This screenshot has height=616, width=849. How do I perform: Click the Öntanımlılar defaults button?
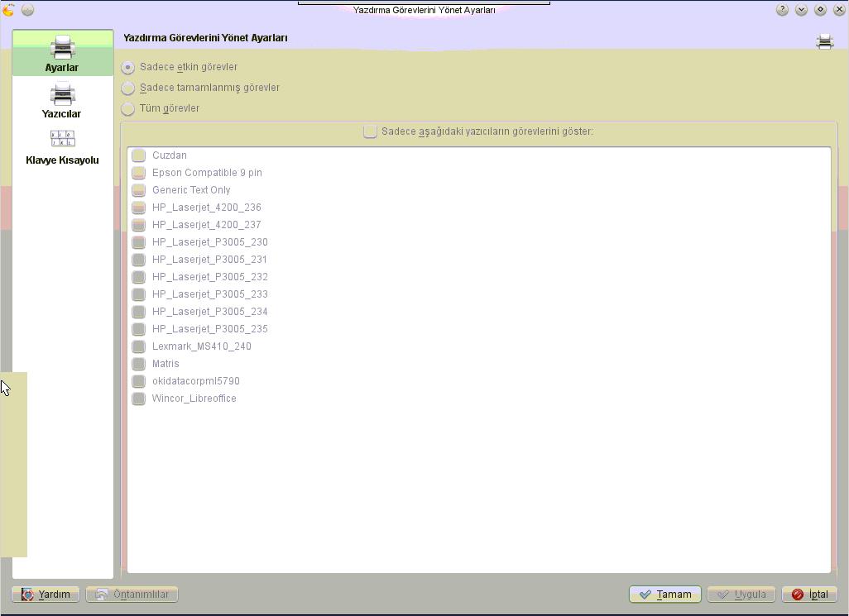click(132, 595)
